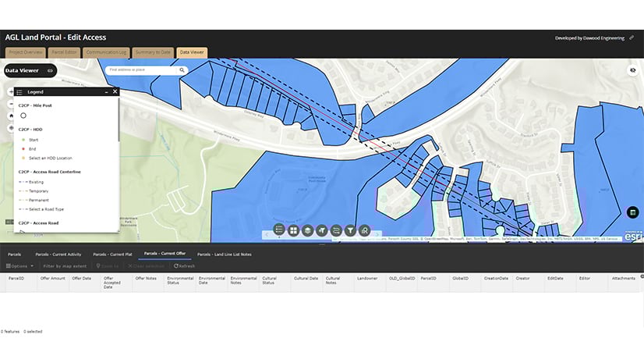
Task: Switch to the Parcels table tab
Action: (x=14, y=254)
